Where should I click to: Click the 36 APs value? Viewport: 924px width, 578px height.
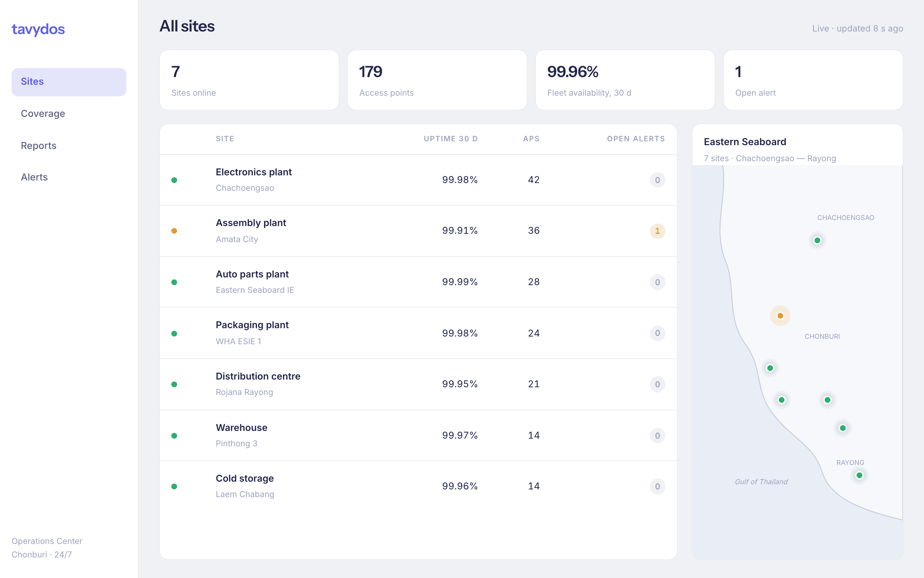click(534, 231)
